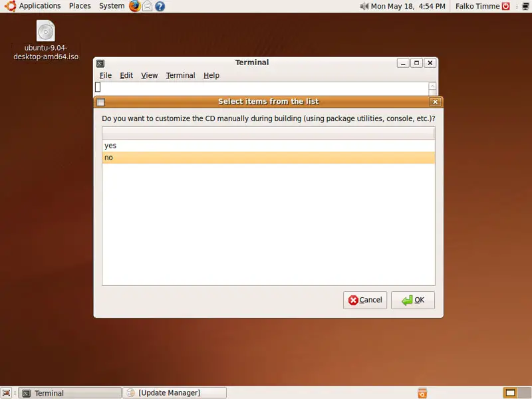This screenshot has width=532, height=399.
Task: Close the 'Select items from the list' dialog
Action: click(436, 102)
